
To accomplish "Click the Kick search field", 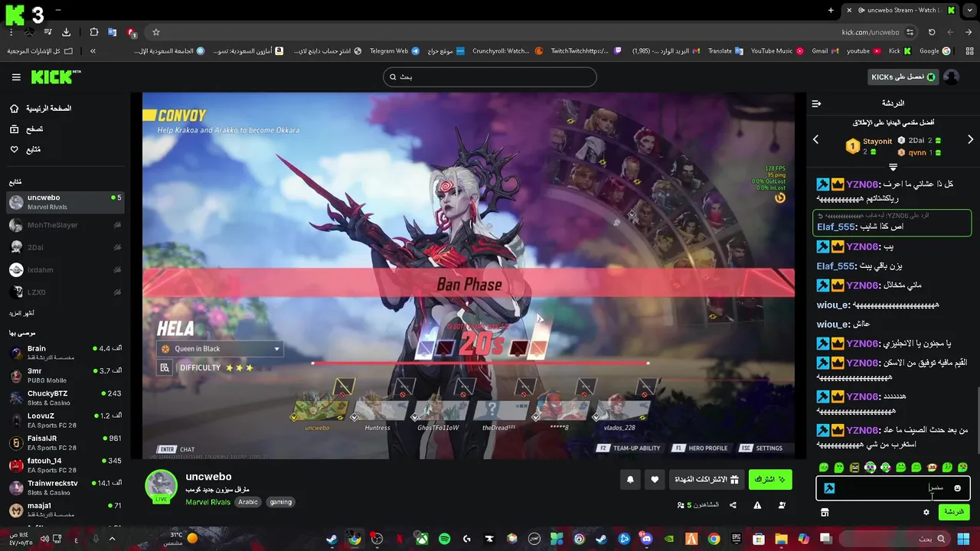I will pyautogui.click(x=489, y=77).
